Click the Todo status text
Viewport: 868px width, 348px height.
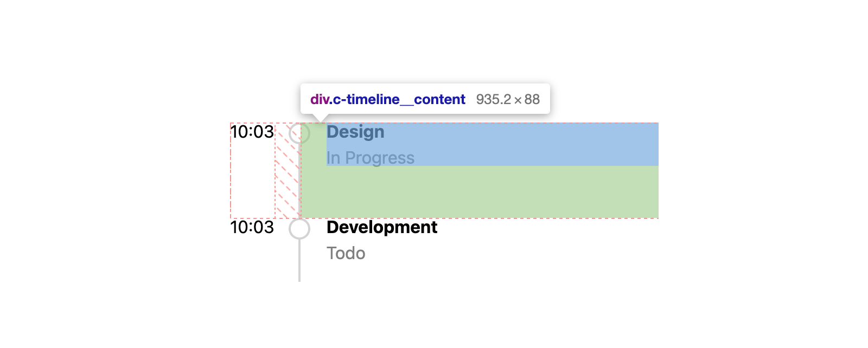coord(346,253)
